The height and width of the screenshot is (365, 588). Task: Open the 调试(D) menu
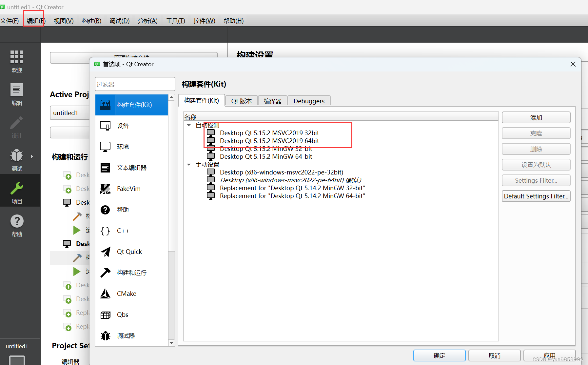tap(119, 21)
